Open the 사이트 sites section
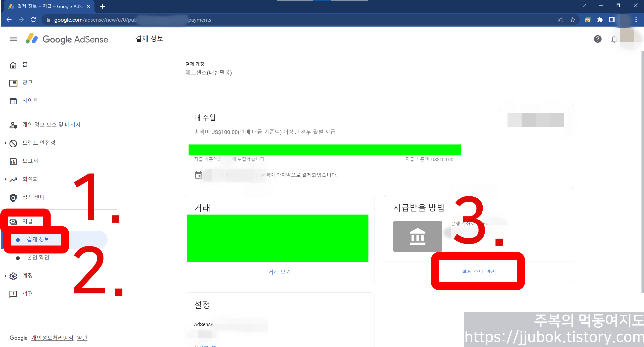Viewport: 644px width, 347px height. click(x=13, y=101)
